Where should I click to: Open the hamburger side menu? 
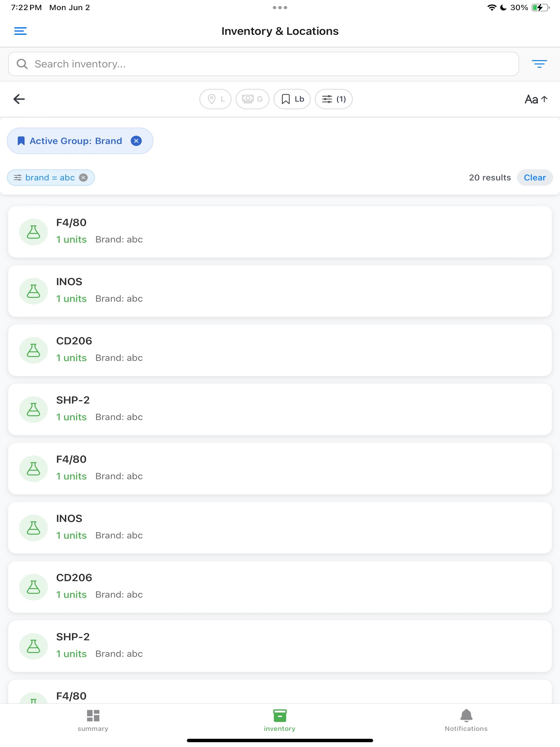click(20, 31)
